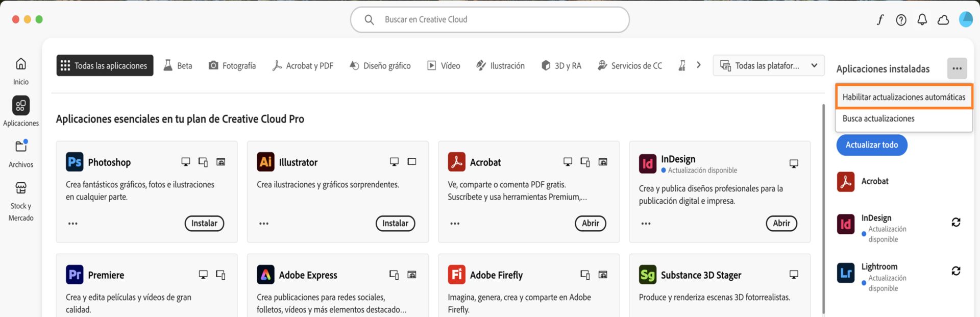This screenshot has width=980, height=317.
Task: Open the Inicio home icon in sidebar
Action: pyautogui.click(x=21, y=64)
